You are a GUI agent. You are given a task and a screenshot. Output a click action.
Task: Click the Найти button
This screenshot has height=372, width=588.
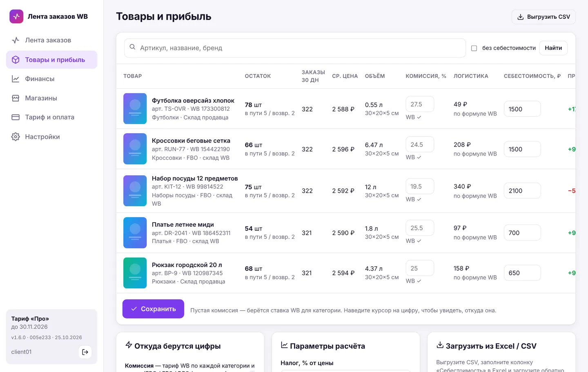pyautogui.click(x=553, y=48)
